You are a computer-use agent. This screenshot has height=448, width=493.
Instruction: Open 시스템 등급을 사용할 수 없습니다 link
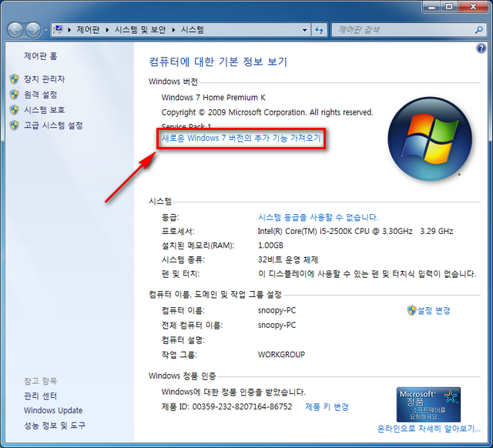[x=318, y=217]
